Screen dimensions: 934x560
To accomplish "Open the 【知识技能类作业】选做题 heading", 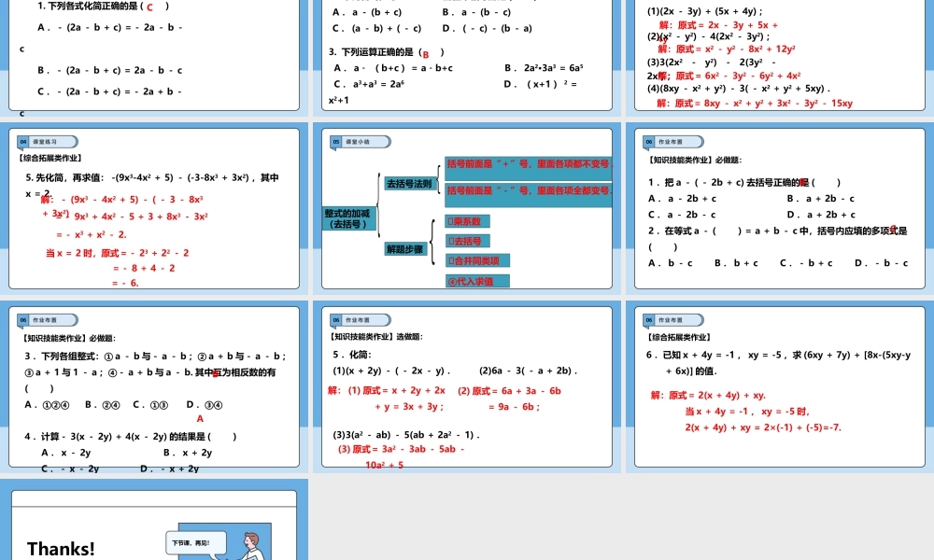I will pyautogui.click(x=375, y=336).
